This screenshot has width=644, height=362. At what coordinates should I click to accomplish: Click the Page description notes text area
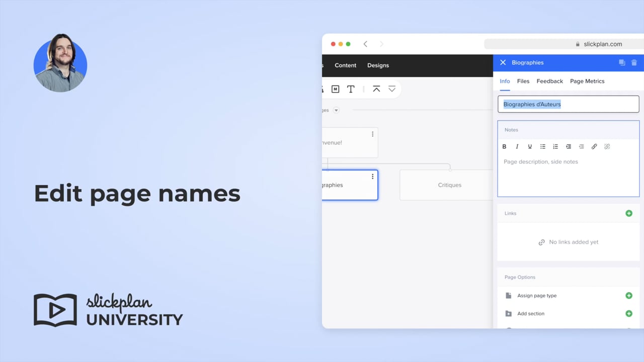[569, 174]
